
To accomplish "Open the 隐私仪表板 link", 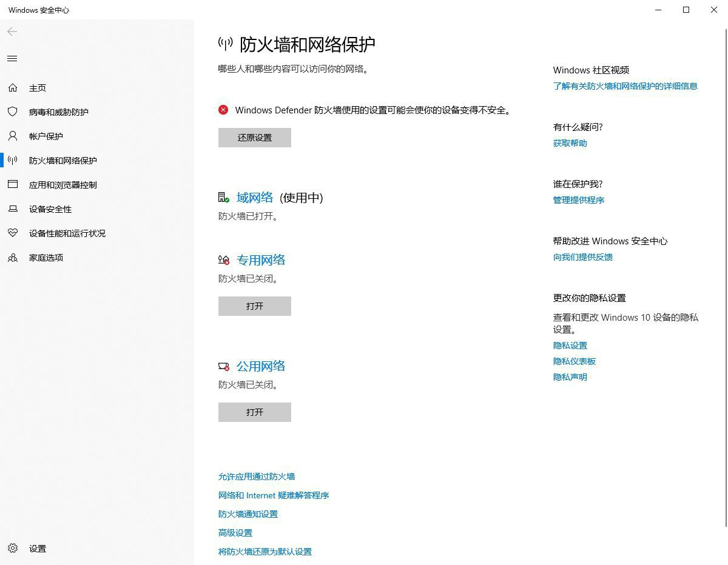I will (575, 361).
